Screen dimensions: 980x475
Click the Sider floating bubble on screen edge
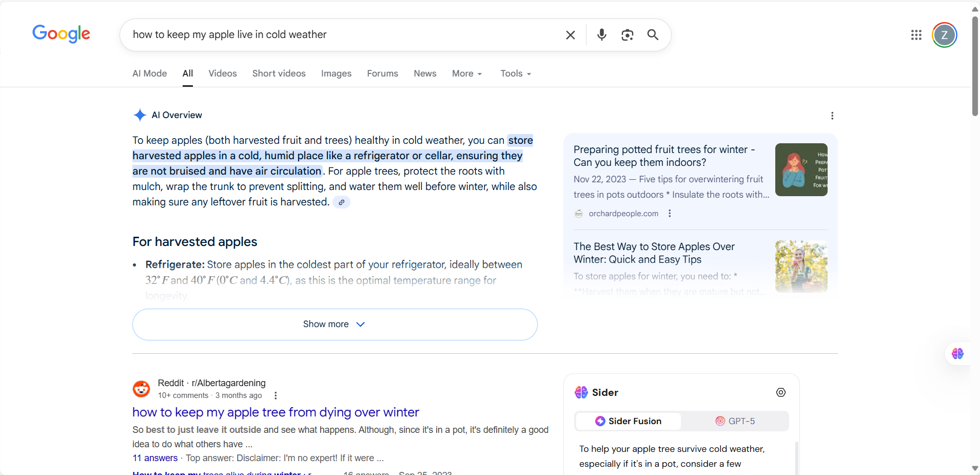[957, 354]
